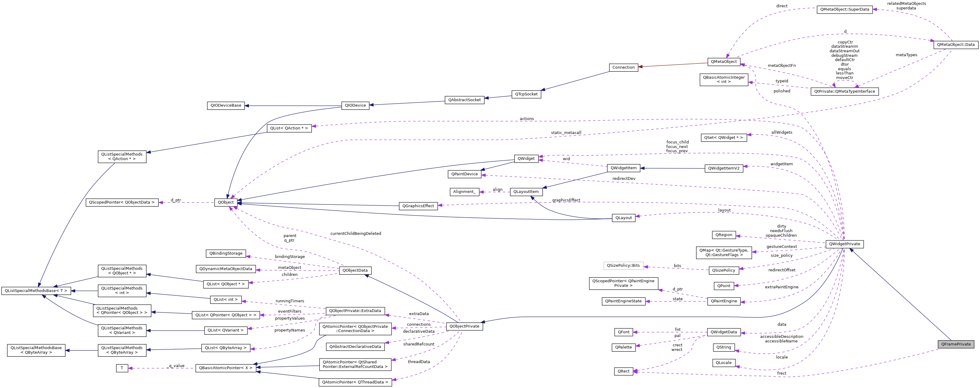This screenshot has height=388, width=980.
Task: Select the QScopedPointer< QObjectData > node
Action: click(x=122, y=202)
